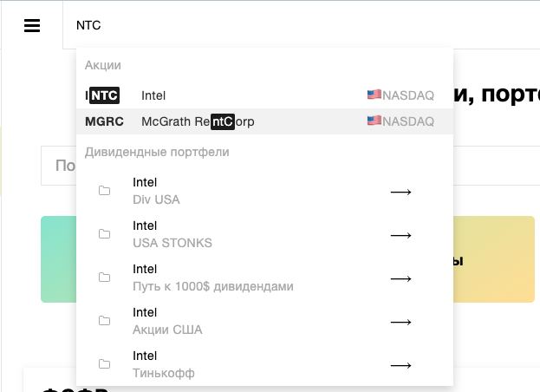Click the search field containing NTC
The height and width of the screenshot is (392, 540).
coord(302,25)
